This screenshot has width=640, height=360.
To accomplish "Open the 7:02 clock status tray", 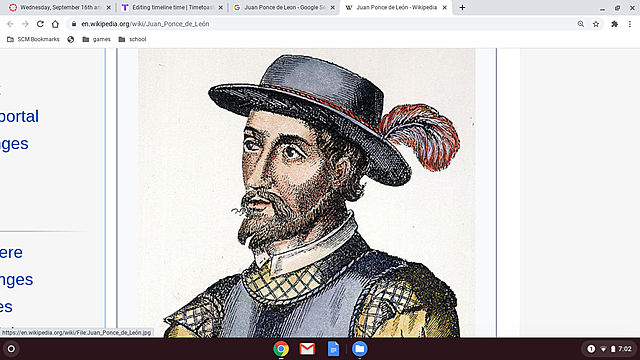I will [x=624, y=349].
